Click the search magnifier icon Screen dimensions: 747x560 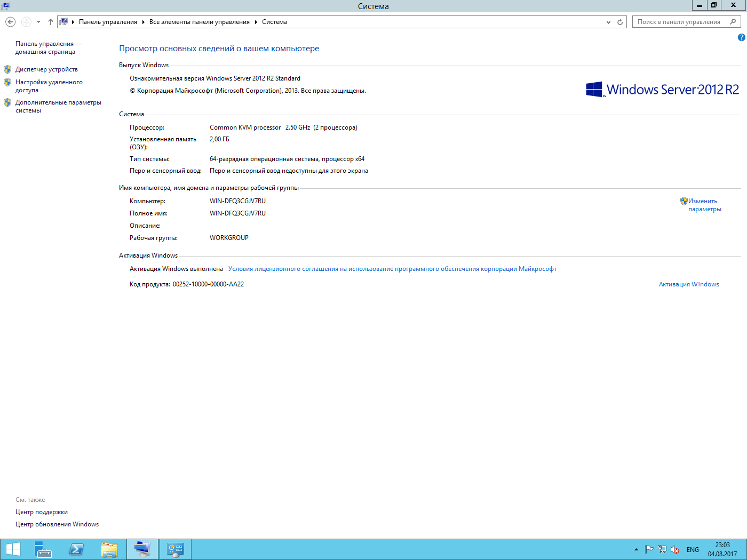733,22
